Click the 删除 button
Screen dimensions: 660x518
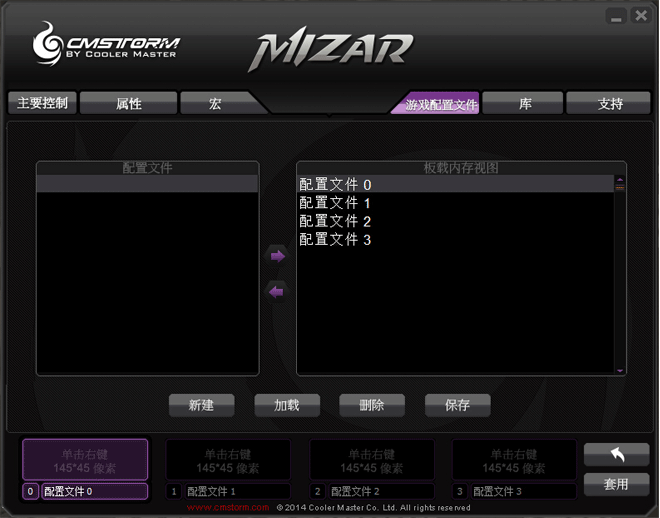point(372,405)
